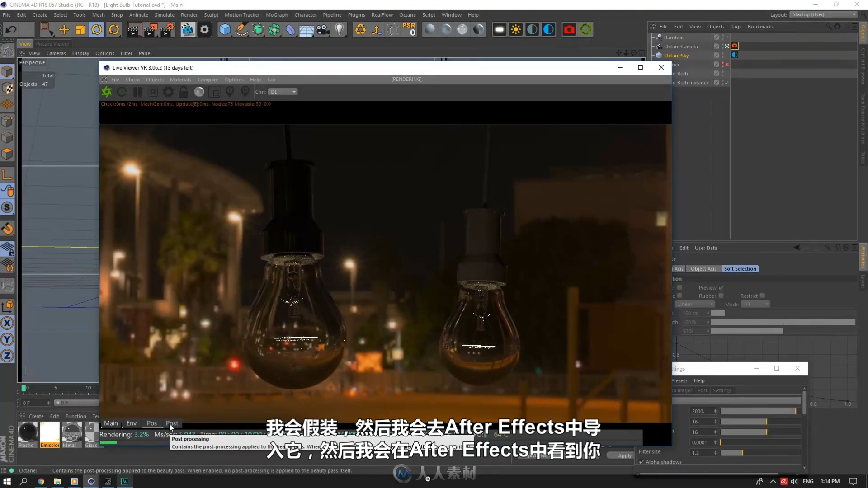The height and width of the screenshot is (488, 868).
Task: Toggle the Rubber checkbox
Action: pyautogui.click(x=721, y=296)
